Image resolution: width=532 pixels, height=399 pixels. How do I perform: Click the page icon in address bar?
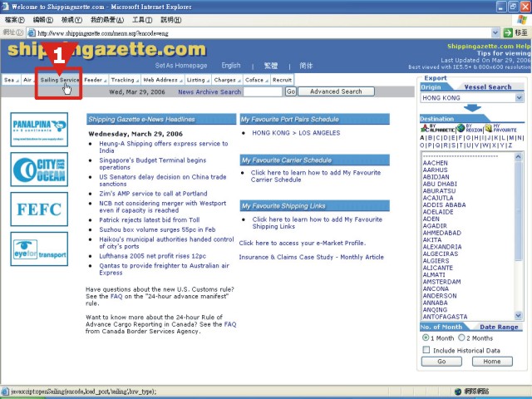pos(32,33)
